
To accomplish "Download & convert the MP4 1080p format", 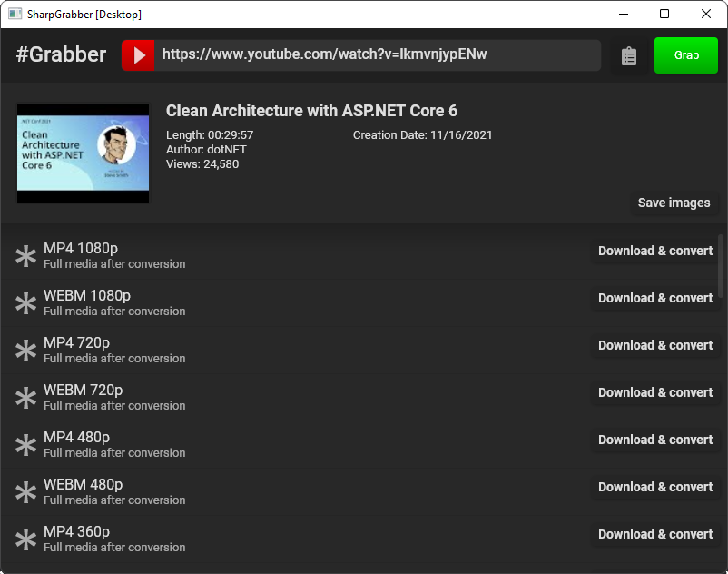I will [x=655, y=251].
